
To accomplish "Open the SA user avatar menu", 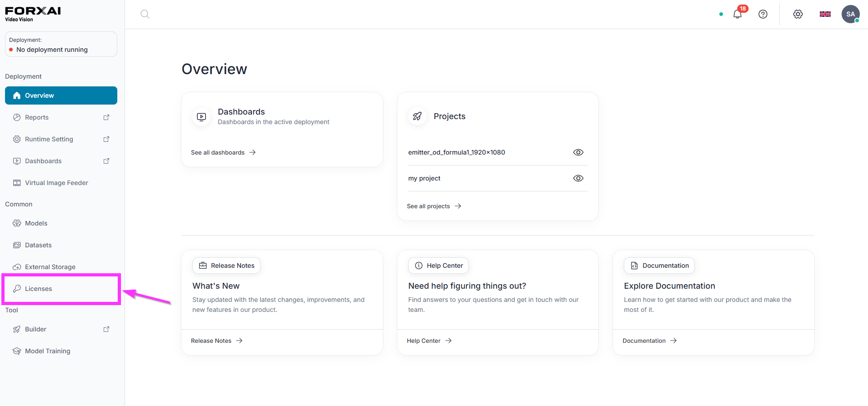I will click(850, 14).
